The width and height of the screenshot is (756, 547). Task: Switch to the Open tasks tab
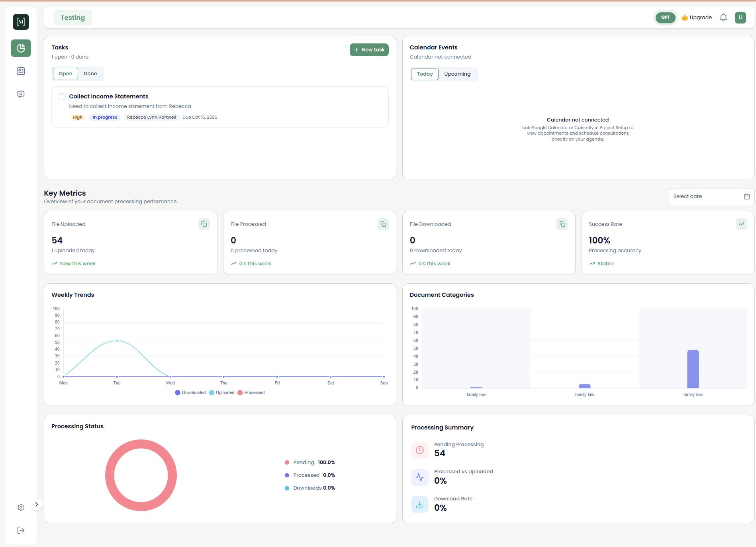(x=65, y=74)
